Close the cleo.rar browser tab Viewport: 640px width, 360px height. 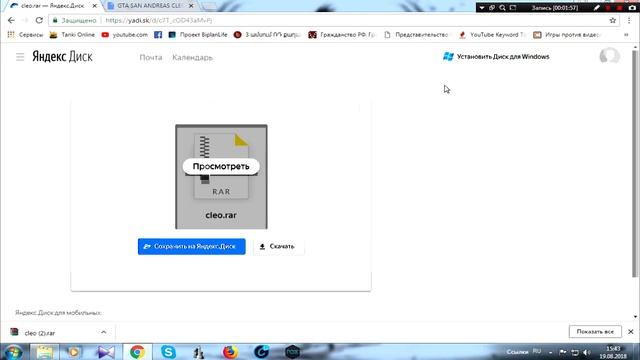(94, 6)
